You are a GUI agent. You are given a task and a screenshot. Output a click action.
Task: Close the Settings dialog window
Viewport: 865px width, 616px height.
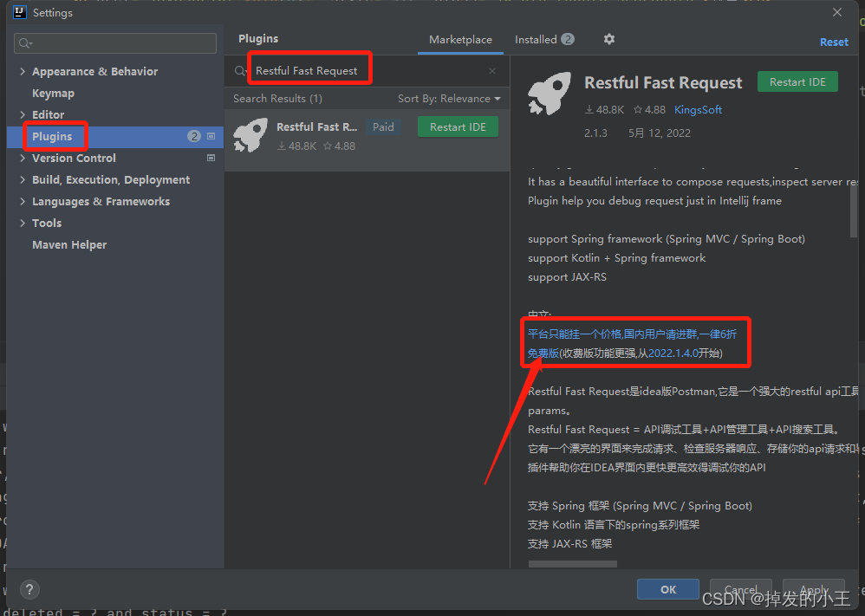tap(837, 12)
